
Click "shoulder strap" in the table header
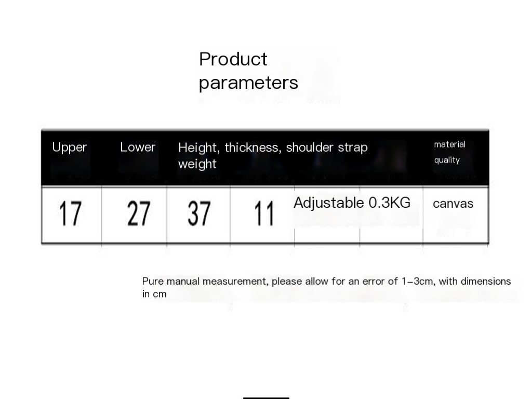click(x=327, y=148)
